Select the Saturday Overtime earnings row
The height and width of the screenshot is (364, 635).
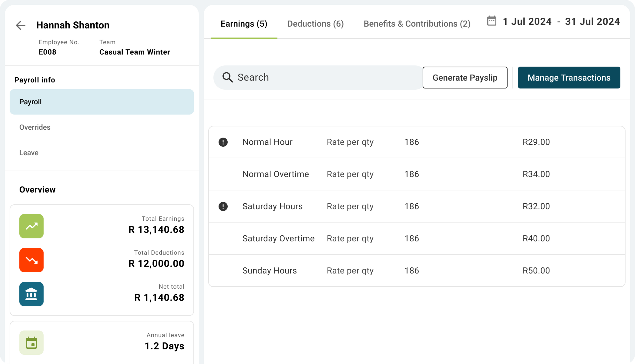(417, 238)
